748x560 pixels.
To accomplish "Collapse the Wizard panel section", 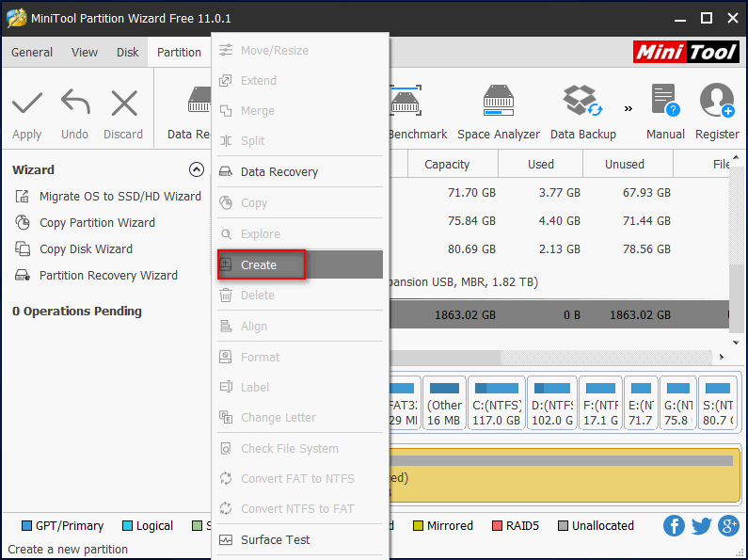I will 197,169.
